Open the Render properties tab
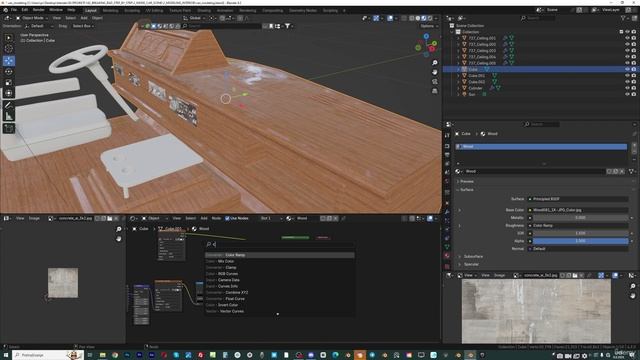 pyautogui.click(x=447, y=146)
